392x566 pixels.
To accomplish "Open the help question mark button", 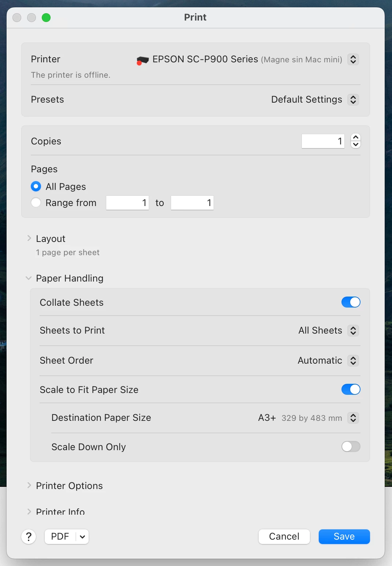I will click(x=29, y=537).
